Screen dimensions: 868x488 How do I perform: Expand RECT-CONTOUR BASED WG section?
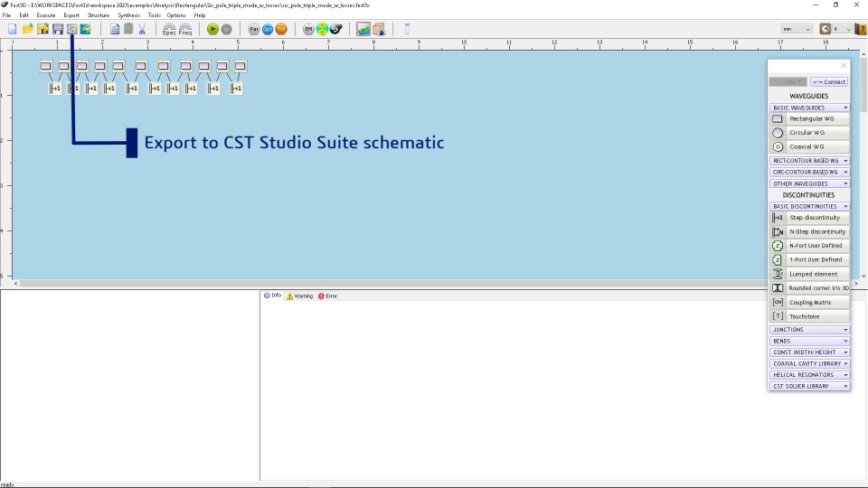(808, 161)
